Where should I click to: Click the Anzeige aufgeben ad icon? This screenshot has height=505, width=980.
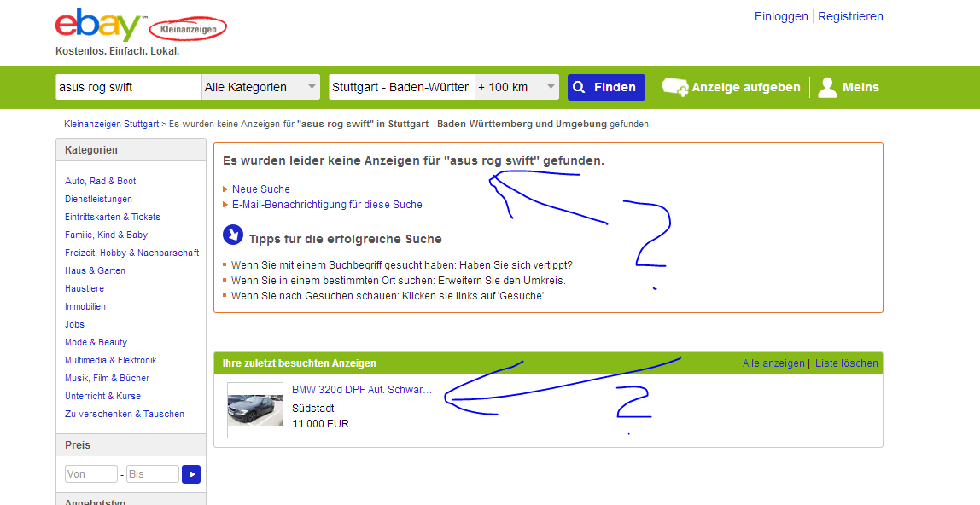(675, 87)
